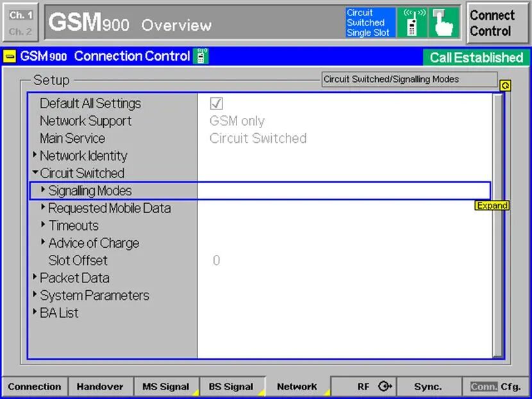
Task: Click the Circuit Switched Single Slot indicator
Action: 370,22
